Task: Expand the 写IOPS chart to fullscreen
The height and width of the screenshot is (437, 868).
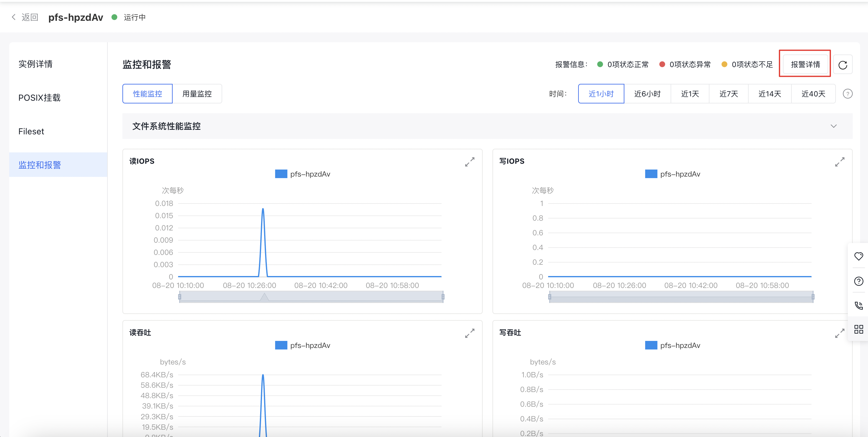Action: point(839,162)
